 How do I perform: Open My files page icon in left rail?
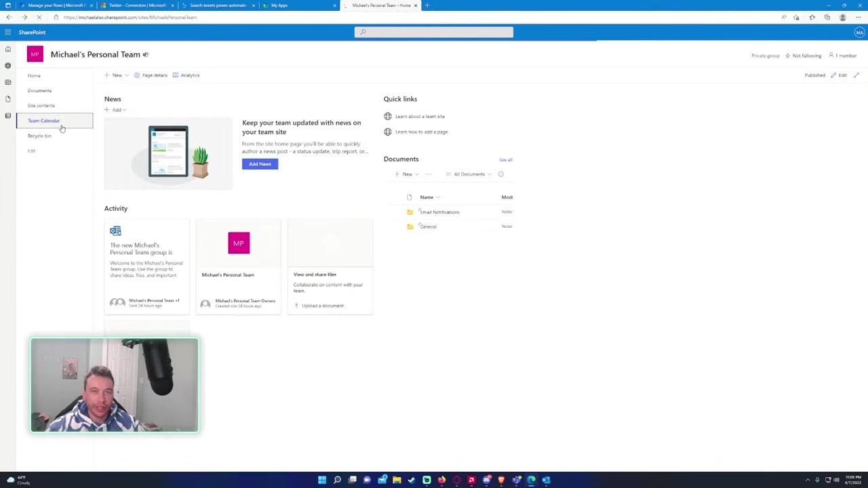coord(7,99)
